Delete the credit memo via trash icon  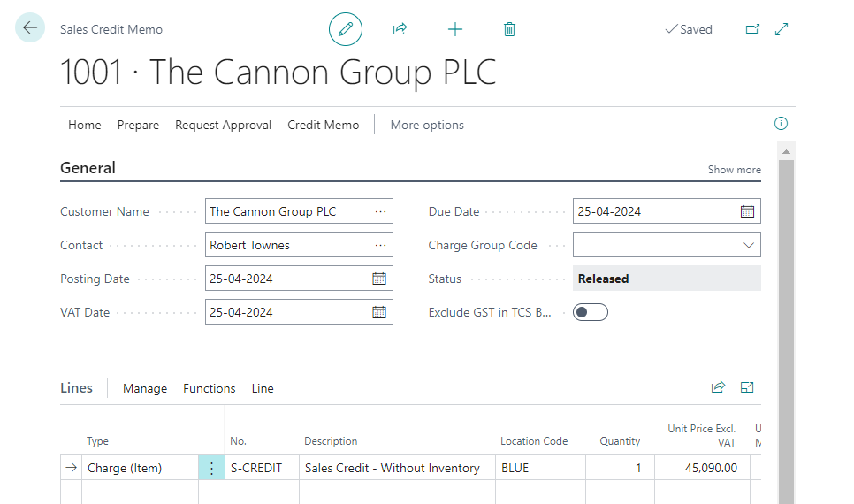click(509, 29)
